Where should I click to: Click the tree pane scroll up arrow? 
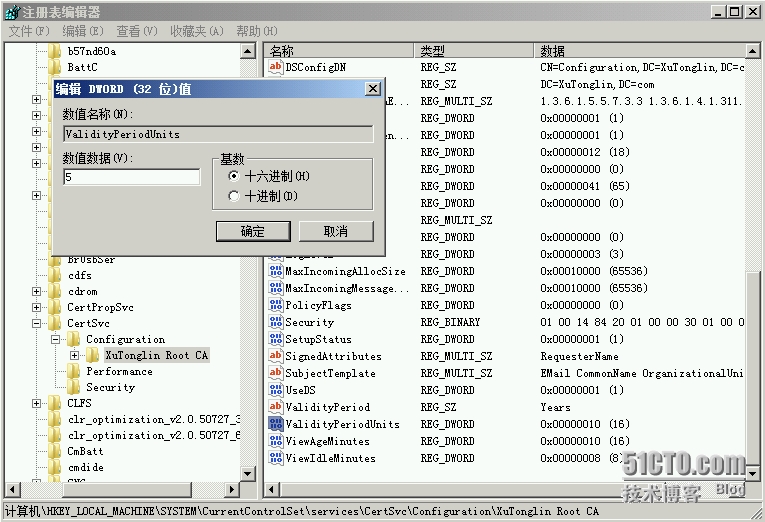(x=248, y=51)
